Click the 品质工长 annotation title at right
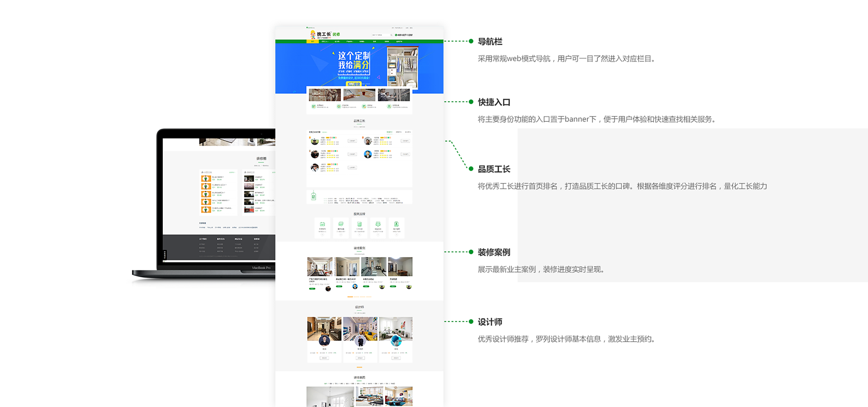Screen dimensions: 868x407 [x=494, y=169]
